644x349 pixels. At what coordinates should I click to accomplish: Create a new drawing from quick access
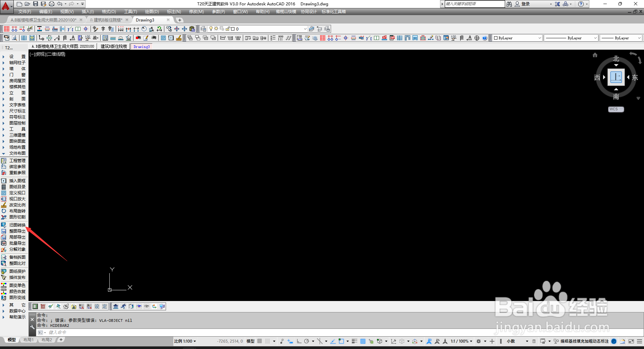pos(19,4)
